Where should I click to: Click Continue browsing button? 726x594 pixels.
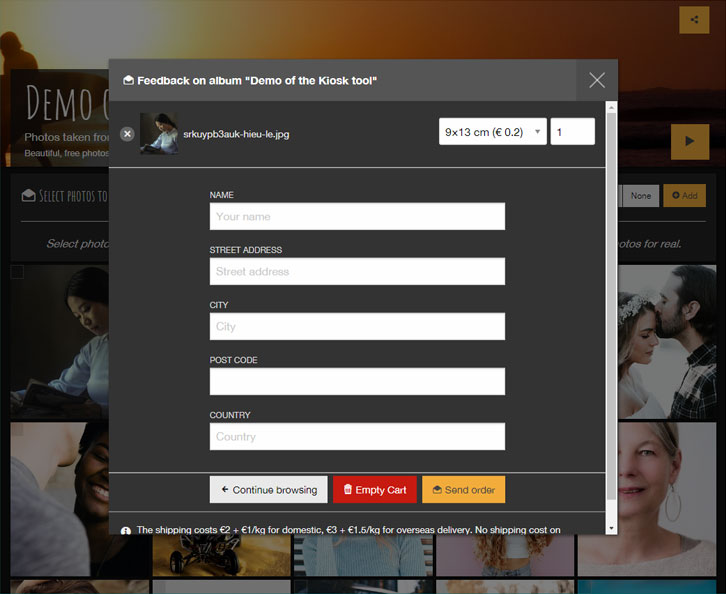[x=269, y=489]
